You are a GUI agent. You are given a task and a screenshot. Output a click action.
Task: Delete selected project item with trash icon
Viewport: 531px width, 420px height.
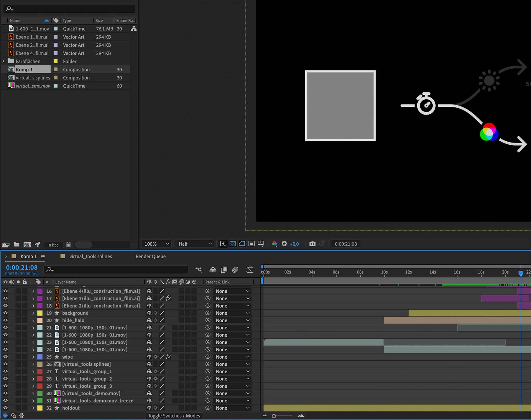[x=68, y=245]
